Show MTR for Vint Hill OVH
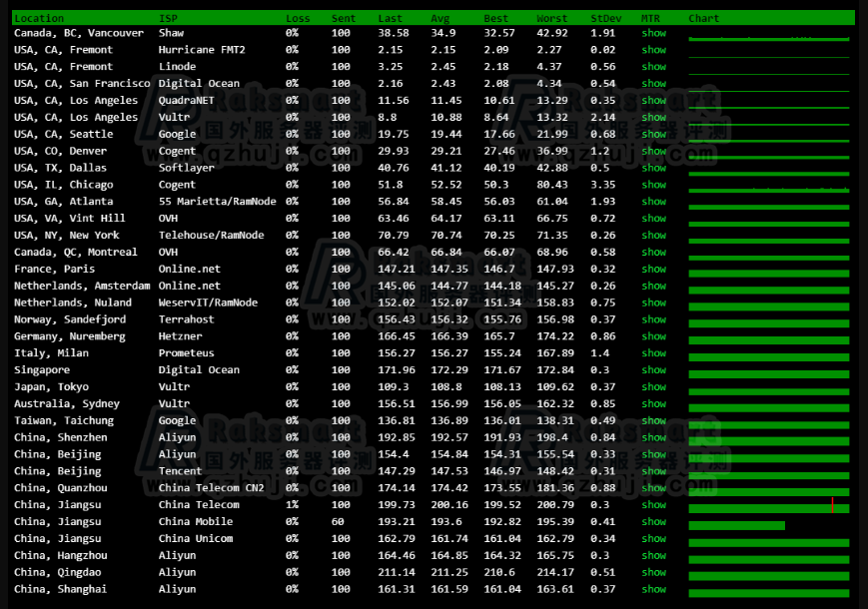The image size is (868, 609). [x=654, y=219]
